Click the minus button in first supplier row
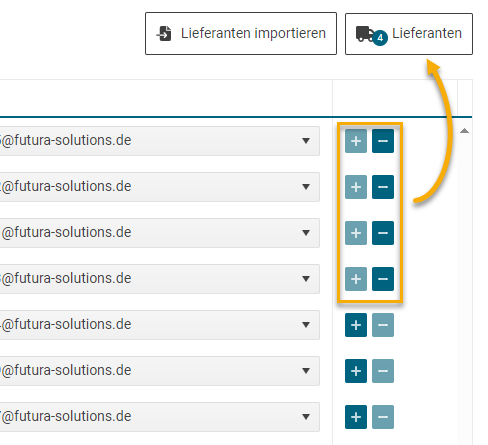488x445 pixels. click(383, 141)
